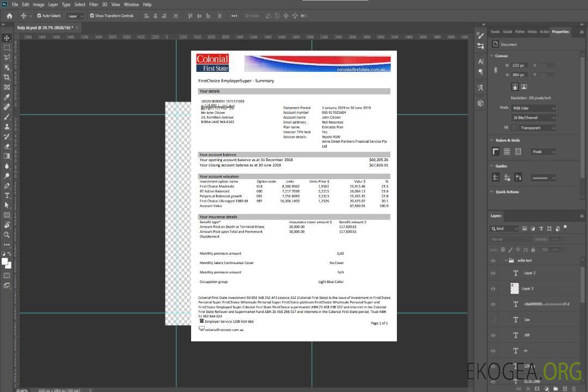Select the Horizontal Type tool
The width and height of the screenshot is (588, 392).
pyautogui.click(x=7, y=195)
